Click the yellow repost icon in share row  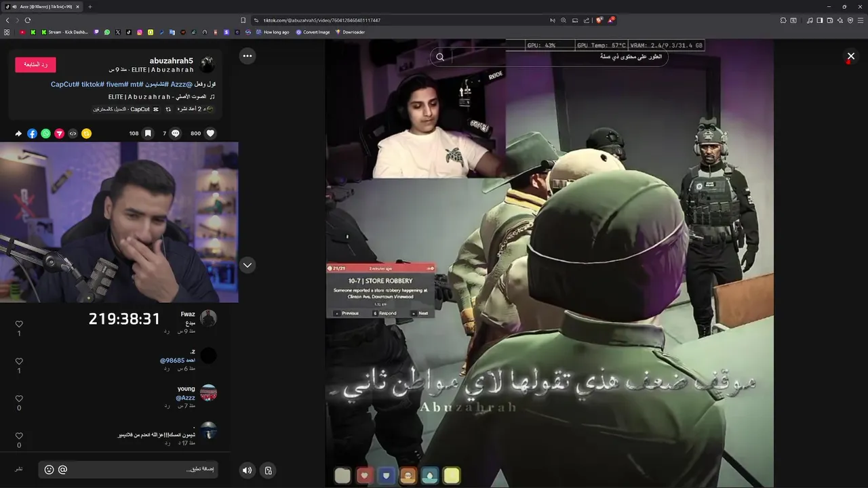[x=86, y=134]
